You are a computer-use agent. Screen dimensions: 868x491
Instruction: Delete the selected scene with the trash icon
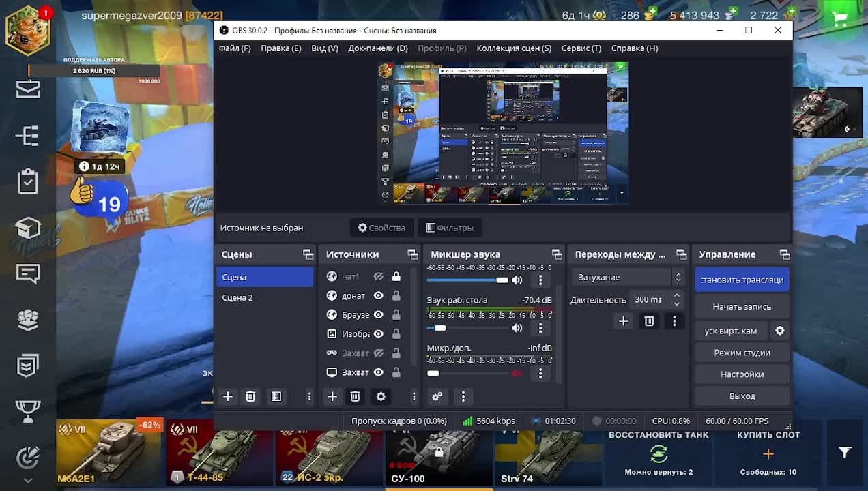[x=250, y=396]
